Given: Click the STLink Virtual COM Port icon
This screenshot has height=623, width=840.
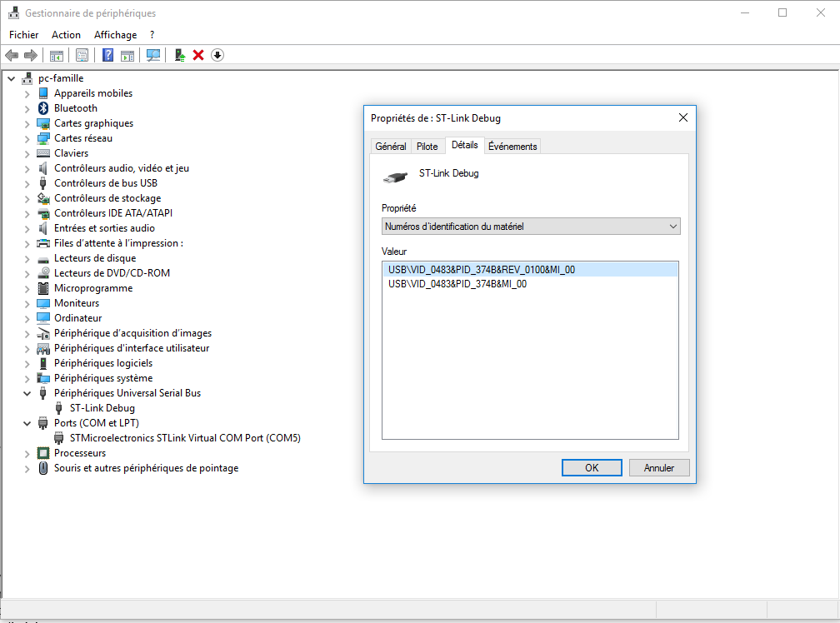Looking at the screenshot, I should click(x=59, y=438).
